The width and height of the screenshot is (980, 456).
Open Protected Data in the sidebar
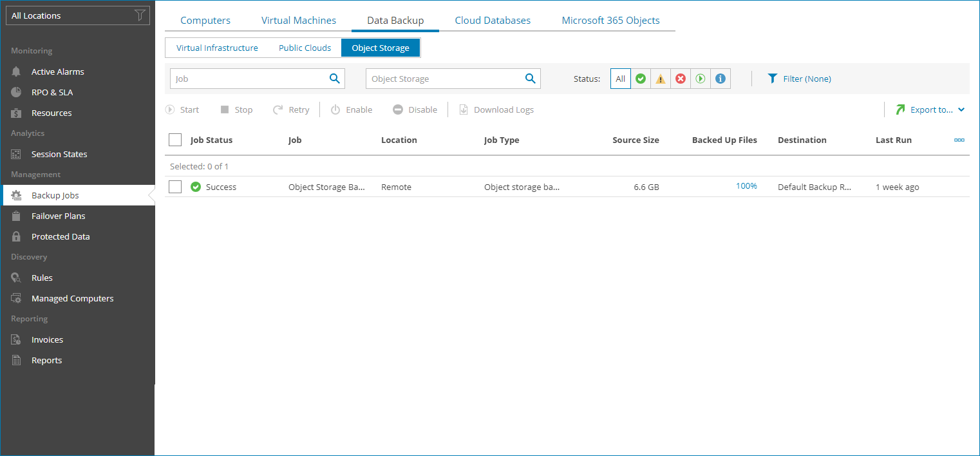(61, 236)
